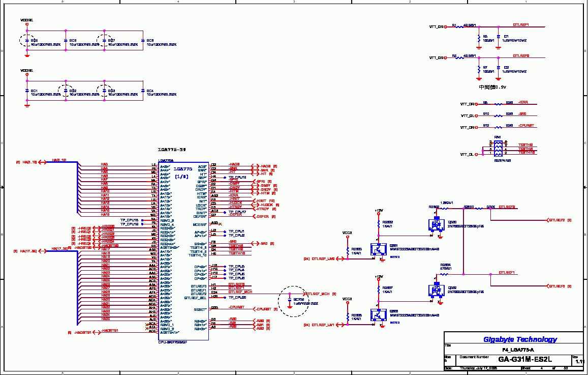Click the HA[17..35] bus port
Viewport: 588px width, 375px height.
click(x=30, y=251)
